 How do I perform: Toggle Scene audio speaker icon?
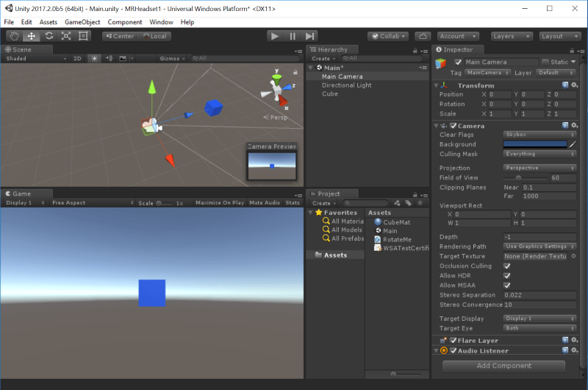click(109, 58)
